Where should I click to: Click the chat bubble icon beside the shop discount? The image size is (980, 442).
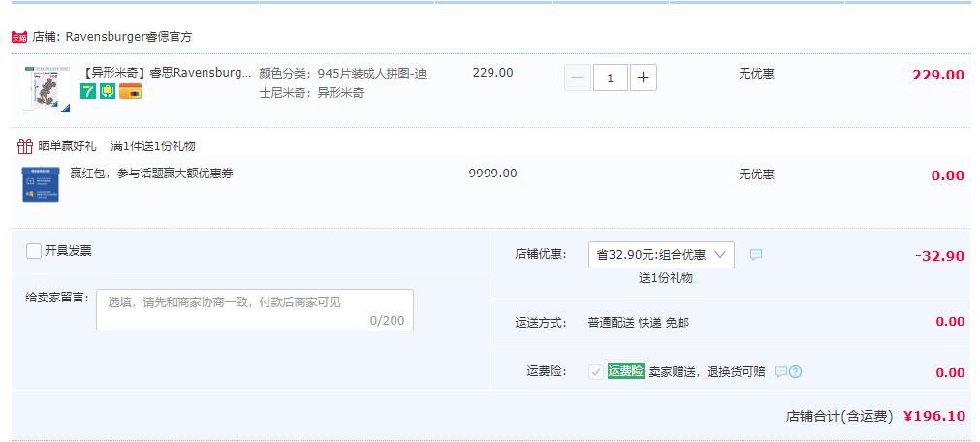756,255
